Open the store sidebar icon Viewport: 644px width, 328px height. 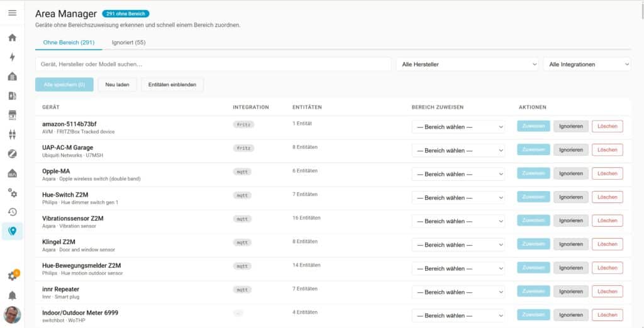[13, 116]
